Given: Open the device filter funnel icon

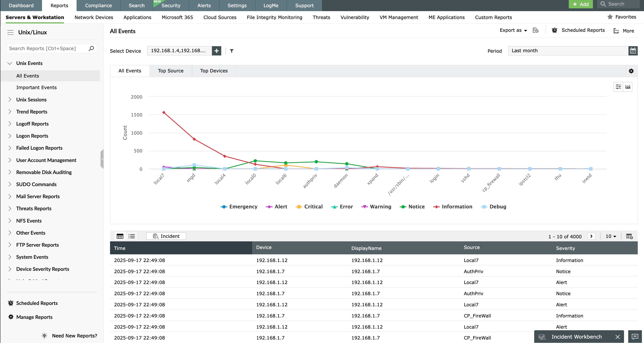Looking at the screenshot, I should pos(231,51).
